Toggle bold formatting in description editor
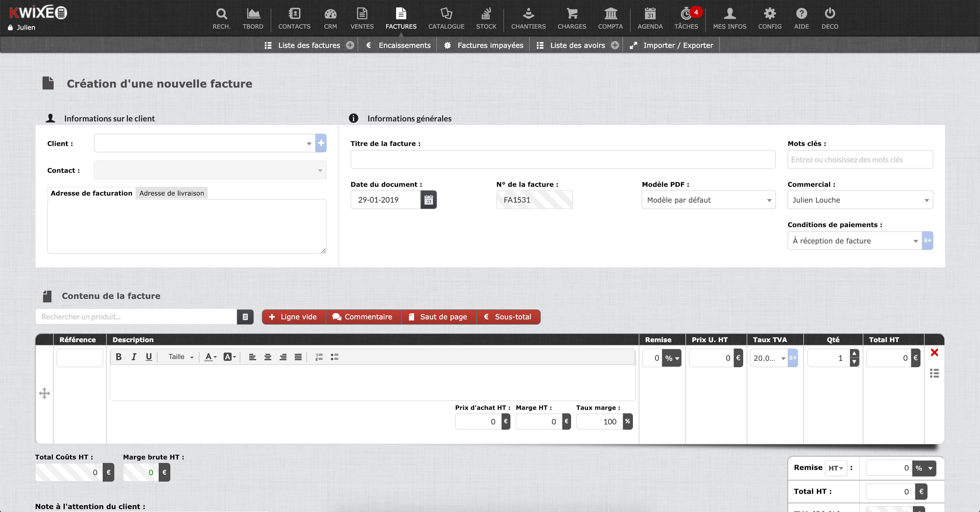Image resolution: width=980 pixels, height=512 pixels. [119, 357]
